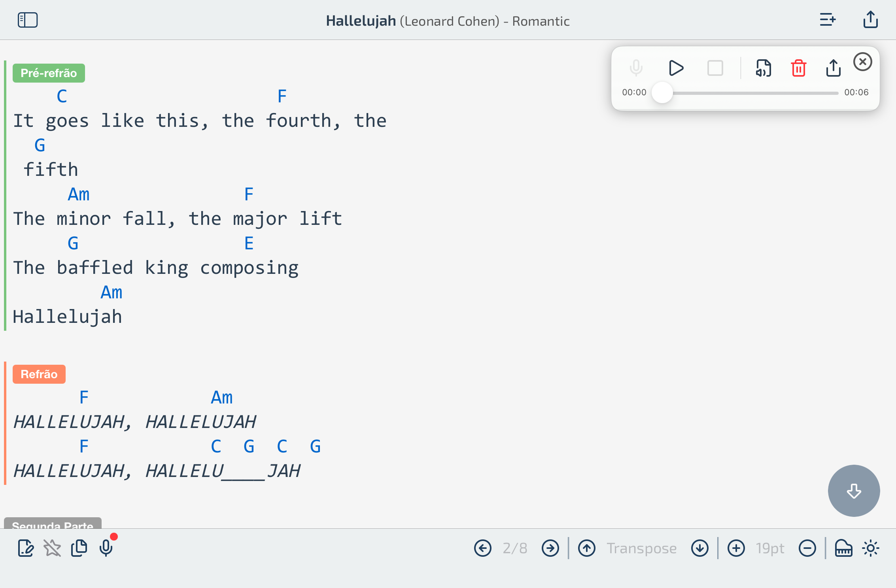
Task: Decrease font size with minus icon
Action: coord(807,548)
